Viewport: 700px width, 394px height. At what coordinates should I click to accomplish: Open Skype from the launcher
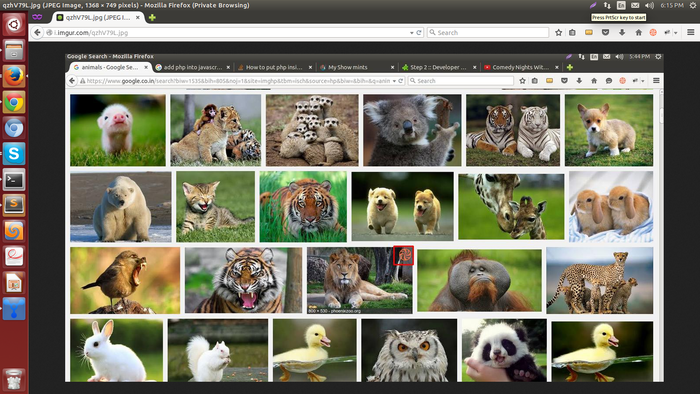click(x=14, y=153)
